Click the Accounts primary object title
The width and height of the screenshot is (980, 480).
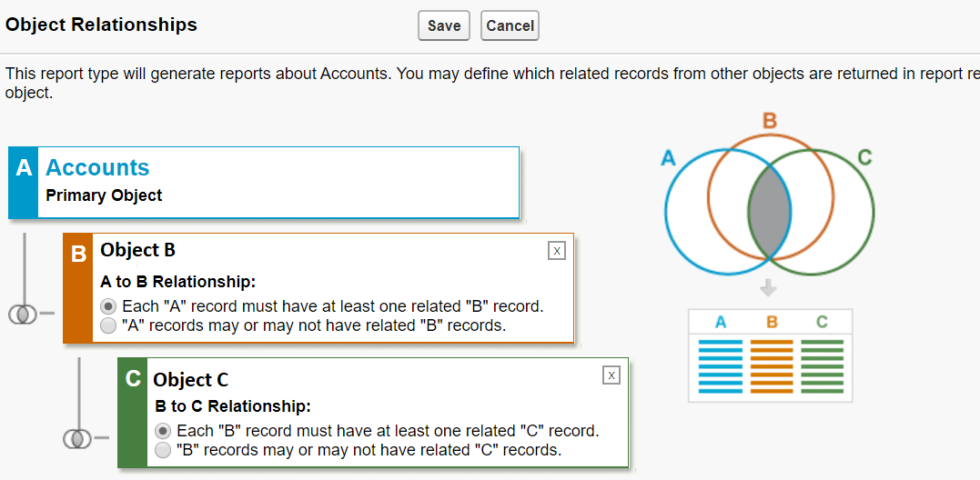pyautogui.click(x=97, y=167)
